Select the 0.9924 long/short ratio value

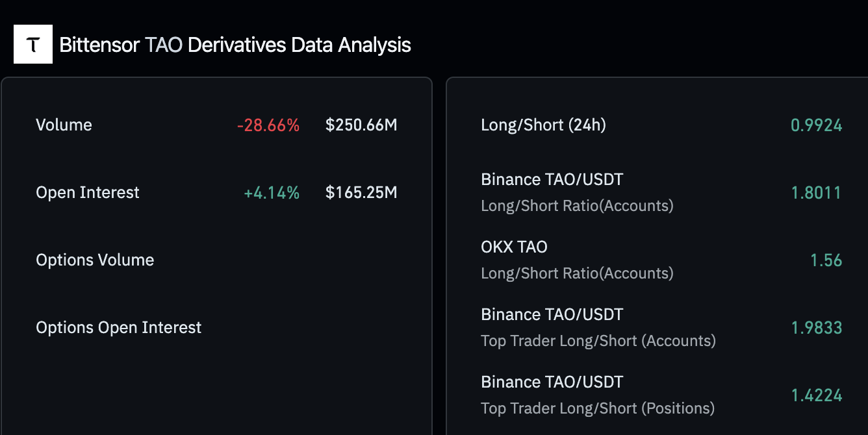coord(816,125)
